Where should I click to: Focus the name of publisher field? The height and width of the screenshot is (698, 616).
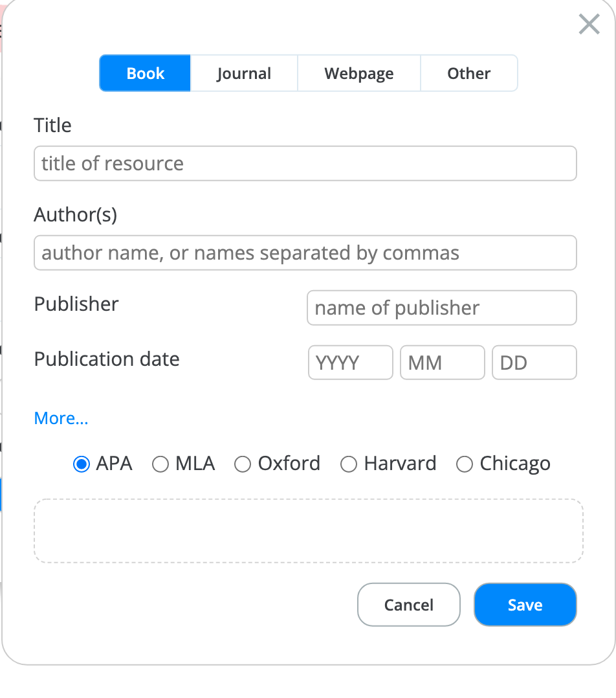pos(441,308)
